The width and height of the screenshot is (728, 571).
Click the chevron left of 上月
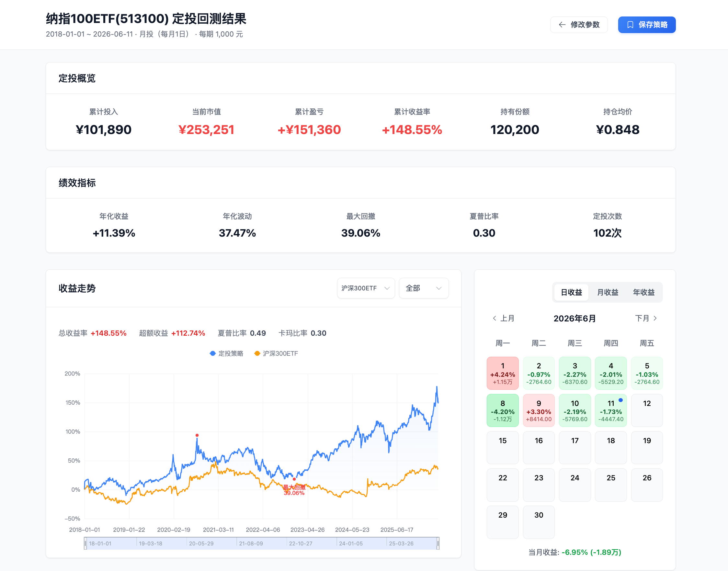494,318
